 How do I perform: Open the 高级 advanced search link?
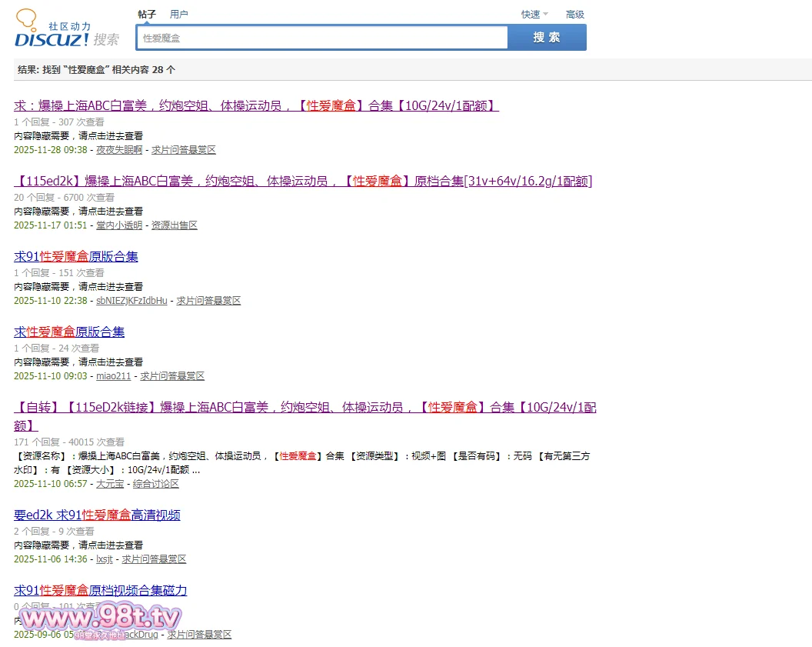coord(574,14)
